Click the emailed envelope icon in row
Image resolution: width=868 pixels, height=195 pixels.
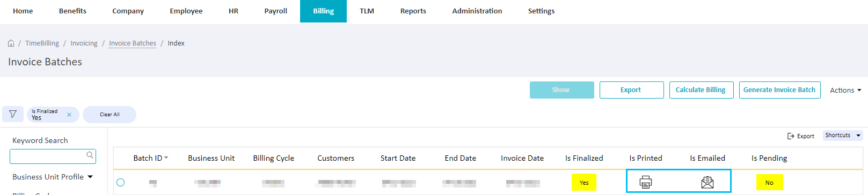tap(707, 182)
